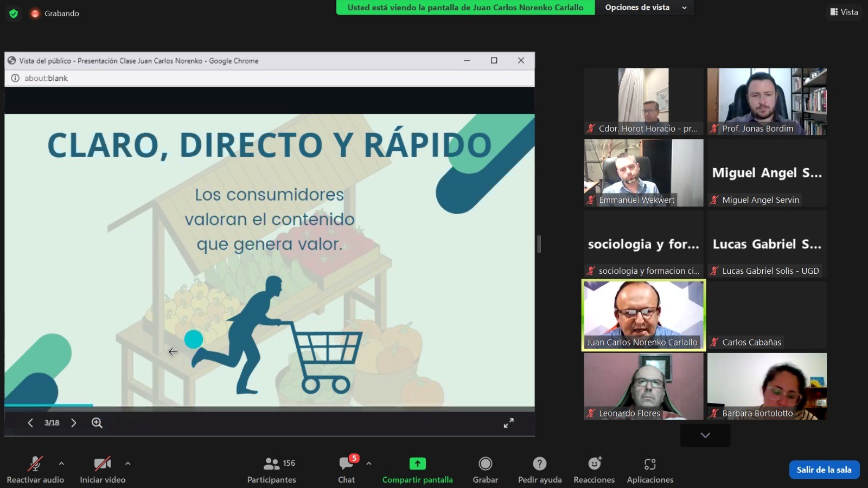This screenshot has height=488, width=868.
Task: Click Chrome globe icon in title bar
Action: coord(11,61)
